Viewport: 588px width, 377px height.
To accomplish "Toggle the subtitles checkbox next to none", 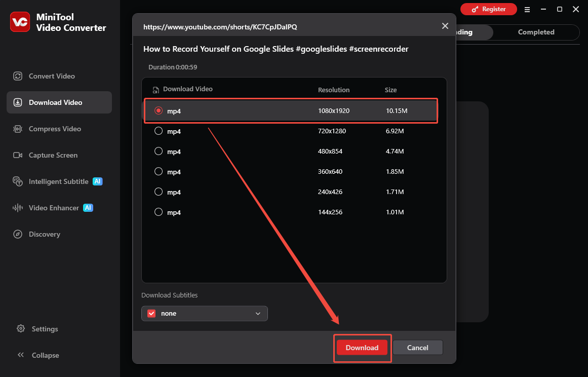I will (151, 314).
